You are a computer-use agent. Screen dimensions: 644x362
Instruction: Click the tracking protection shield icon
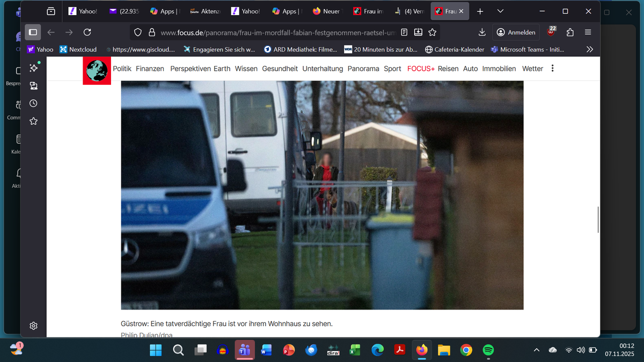point(138,32)
